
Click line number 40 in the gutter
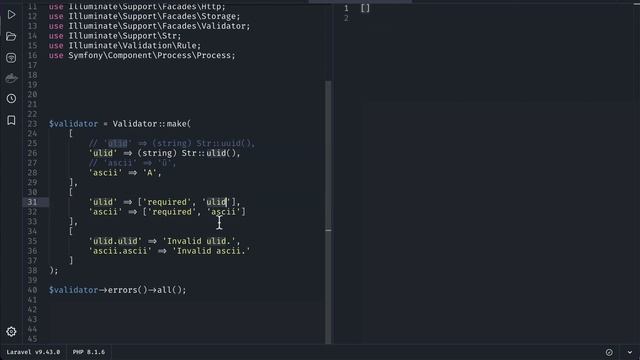point(32,290)
